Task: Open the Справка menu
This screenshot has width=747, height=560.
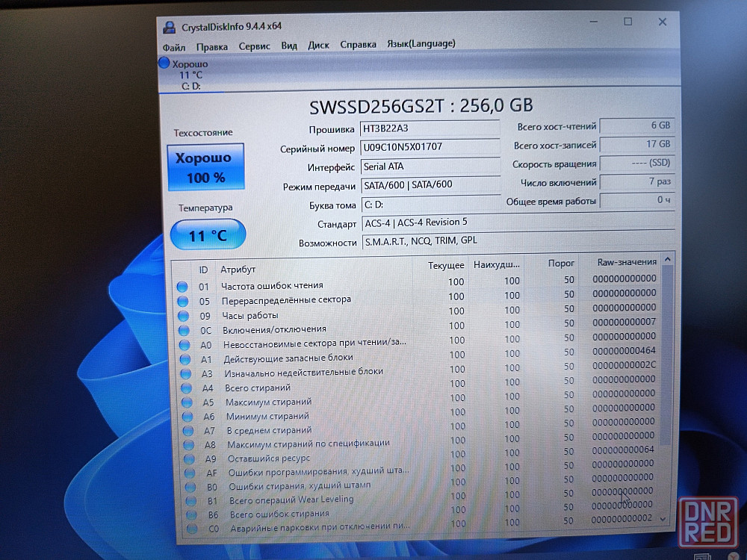Action: click(358, 44)
